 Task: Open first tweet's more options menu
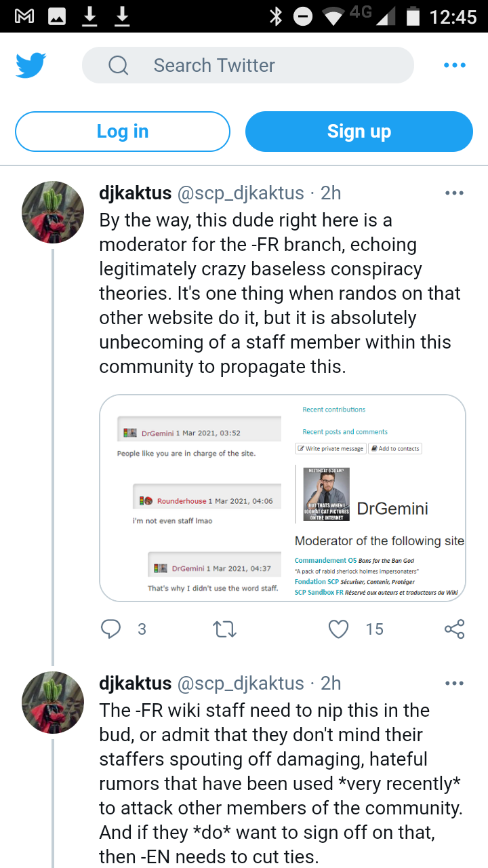[x=454, y=193]
